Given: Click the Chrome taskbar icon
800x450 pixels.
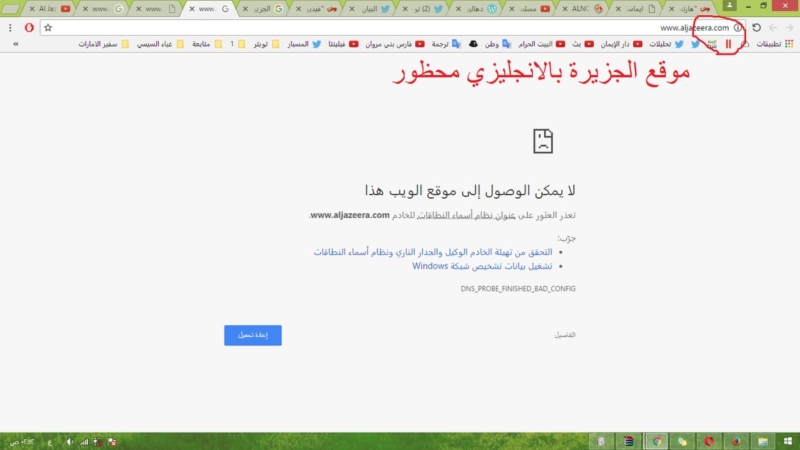Looking at the screenshot, I should pos(657,441).
